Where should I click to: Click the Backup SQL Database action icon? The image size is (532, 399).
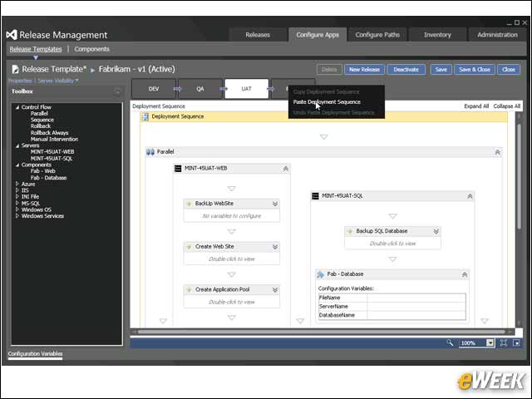pyautogui.click(x=350, y=231)
